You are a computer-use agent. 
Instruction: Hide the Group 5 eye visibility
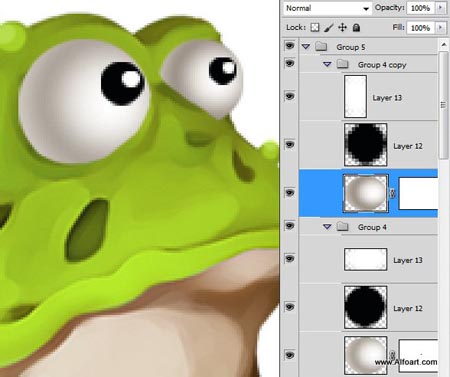289,45
